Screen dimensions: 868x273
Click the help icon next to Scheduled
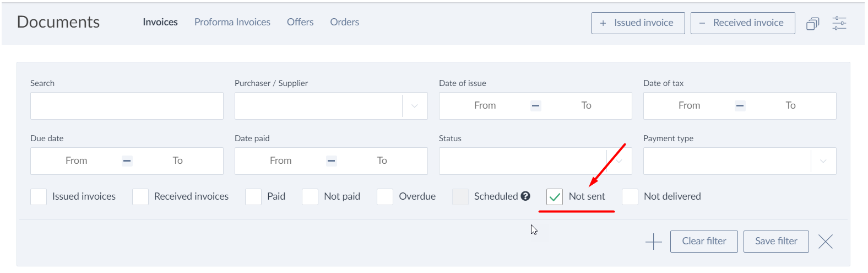pos(525,196)
